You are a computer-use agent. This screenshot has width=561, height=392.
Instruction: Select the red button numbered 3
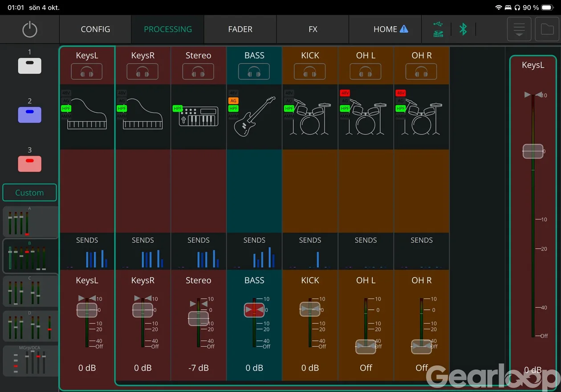pos(30,164)
